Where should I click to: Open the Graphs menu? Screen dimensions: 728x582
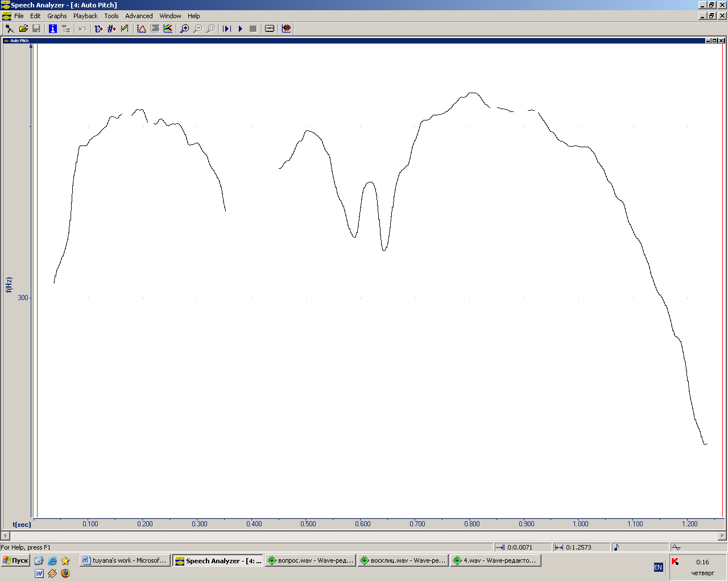pyautogui.click(x=57, y=16)
